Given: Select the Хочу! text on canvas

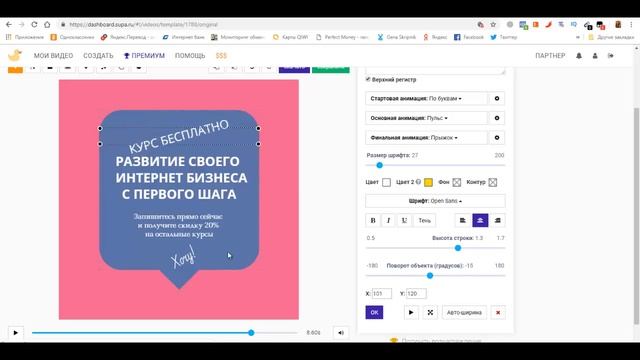Looking at the screenshot, I should tap(183, 258).
